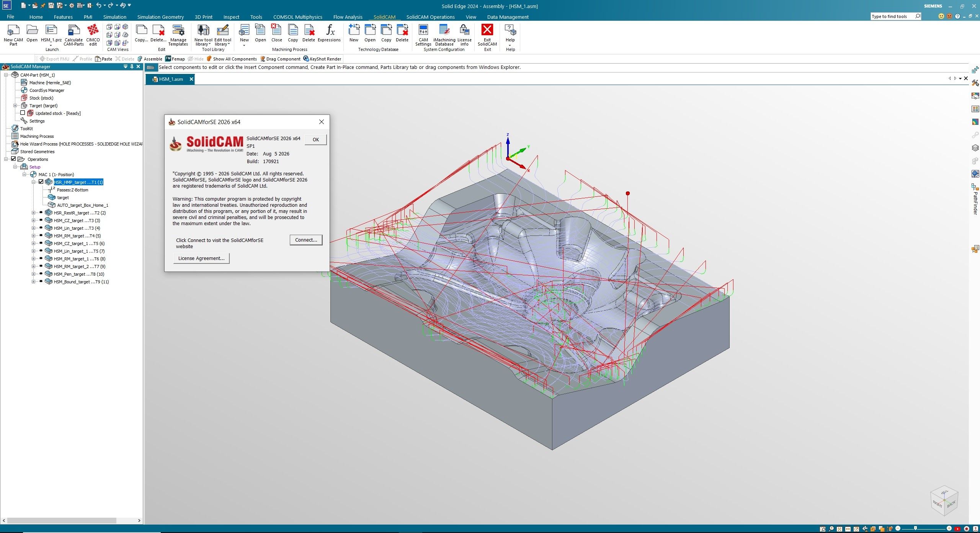Click KeyShot Render
This screenshot has height=533, width=980.
coord(322,59)
